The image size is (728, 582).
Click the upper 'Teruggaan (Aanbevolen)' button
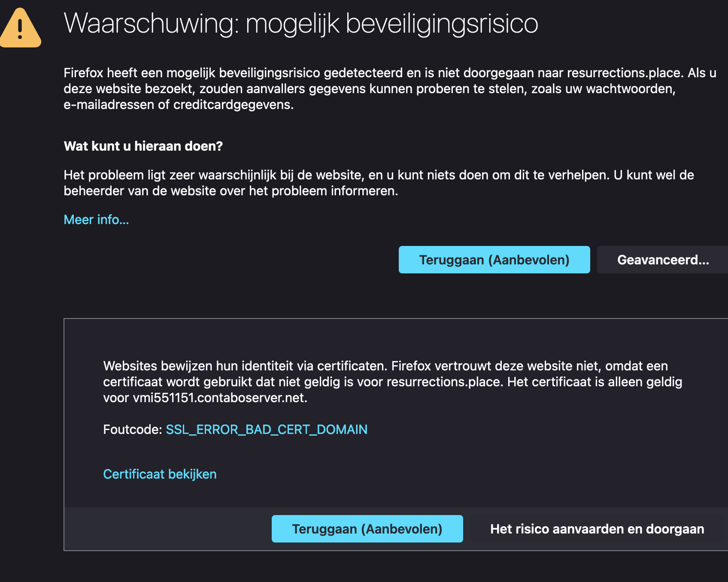[494, 260]
